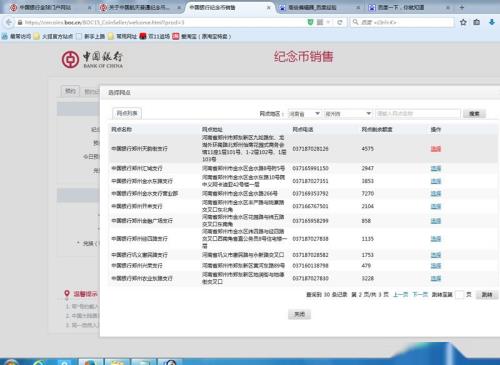Click the 搜索 search button
500x365 pixels.
474,114
